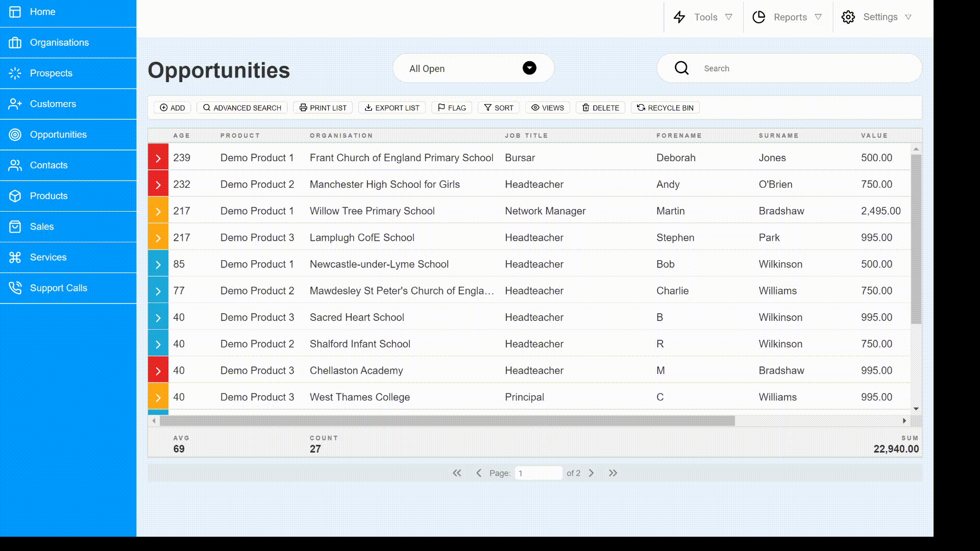Select the Products cube icon
Viewport: 980px width, 551px height.
15,196
